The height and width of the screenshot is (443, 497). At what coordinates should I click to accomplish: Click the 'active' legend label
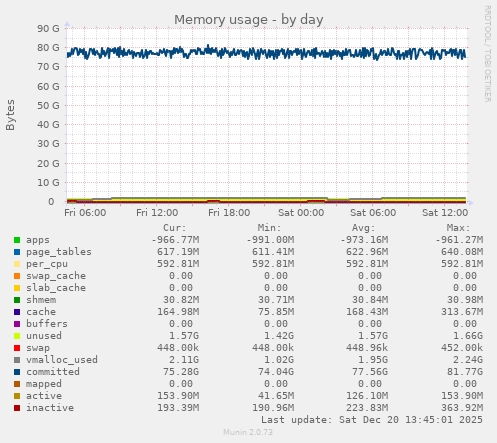(44, 396)
